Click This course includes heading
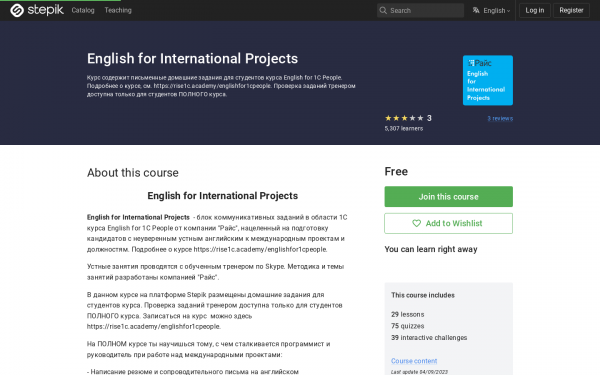 click(423, 295)
